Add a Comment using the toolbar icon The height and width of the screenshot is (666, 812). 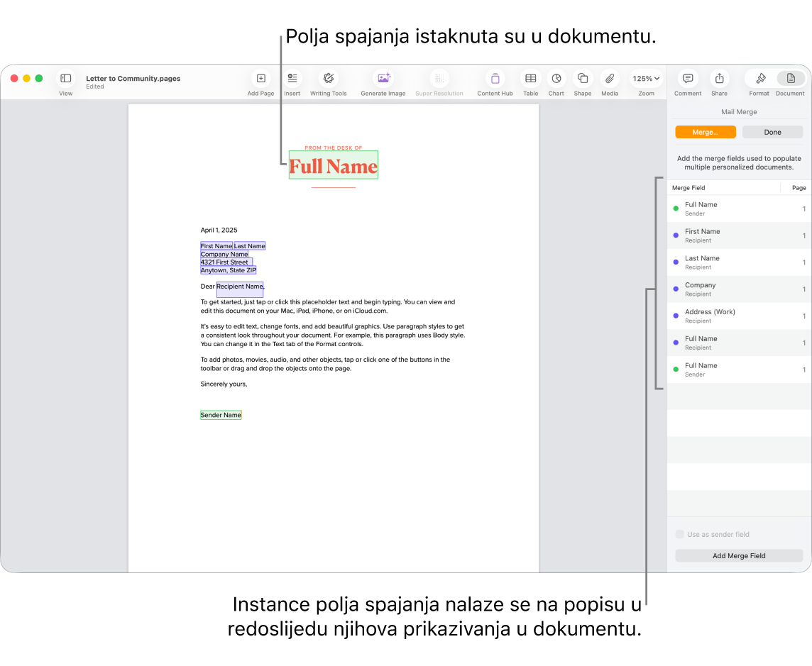coord(686,79)
